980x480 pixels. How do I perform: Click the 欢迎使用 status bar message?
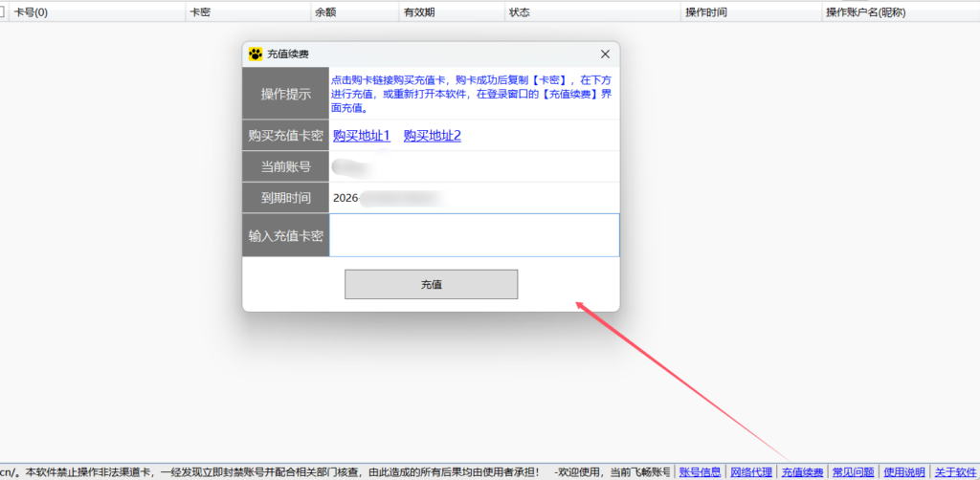pyautogui.click(x=612, y=472)
